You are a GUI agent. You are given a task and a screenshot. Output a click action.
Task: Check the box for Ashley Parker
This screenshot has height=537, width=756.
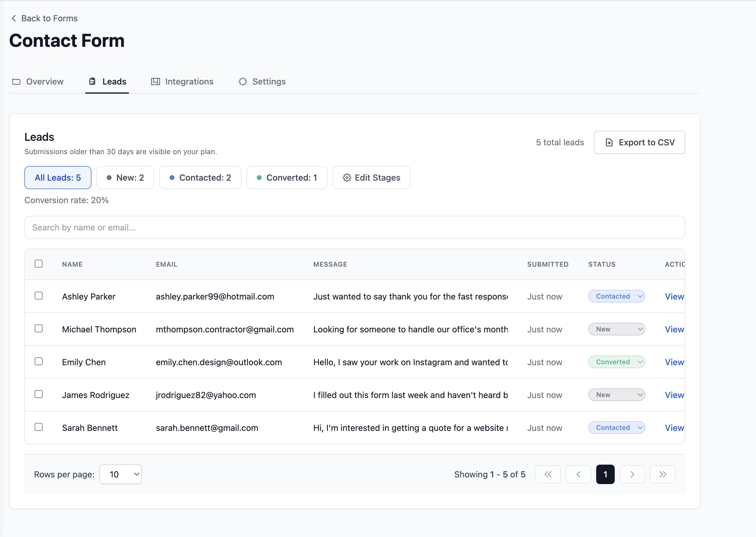pyautogui.click(x=39, y=296)
